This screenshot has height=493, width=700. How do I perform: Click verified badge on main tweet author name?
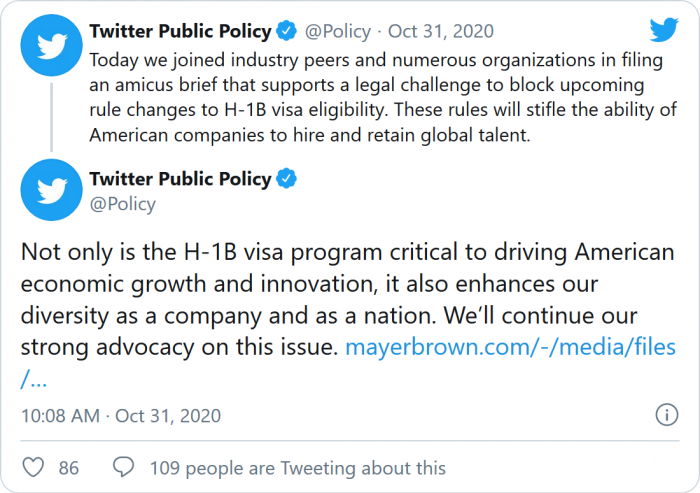pyautogui.click(x=287, y=179)
